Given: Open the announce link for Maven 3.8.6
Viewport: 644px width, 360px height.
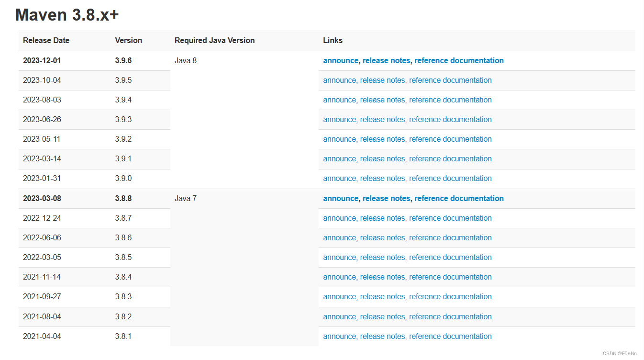Looking at the screenshot, I should click(340, 237).
